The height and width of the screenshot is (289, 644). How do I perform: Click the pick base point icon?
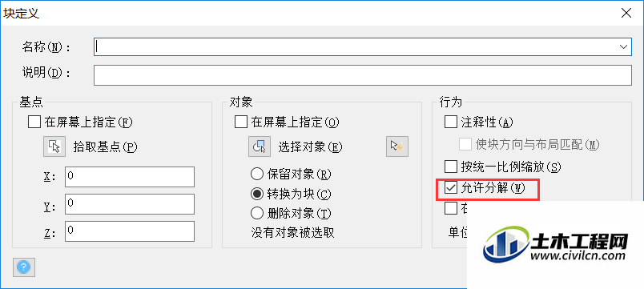coord(54,147)
